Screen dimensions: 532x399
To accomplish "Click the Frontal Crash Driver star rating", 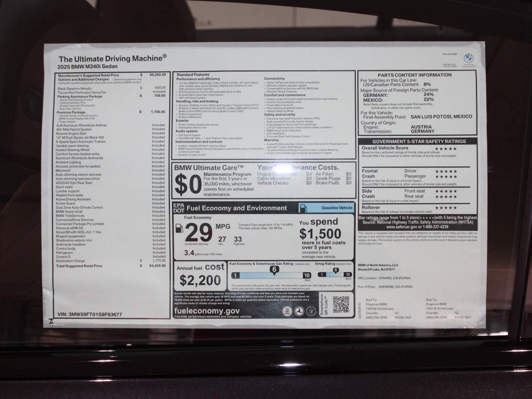I will point(446,171).
